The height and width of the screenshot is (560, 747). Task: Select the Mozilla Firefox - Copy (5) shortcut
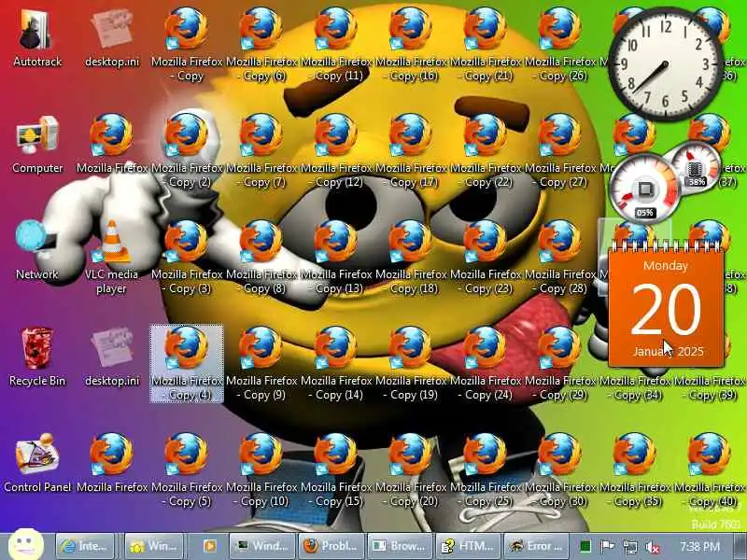pos(187,470)
